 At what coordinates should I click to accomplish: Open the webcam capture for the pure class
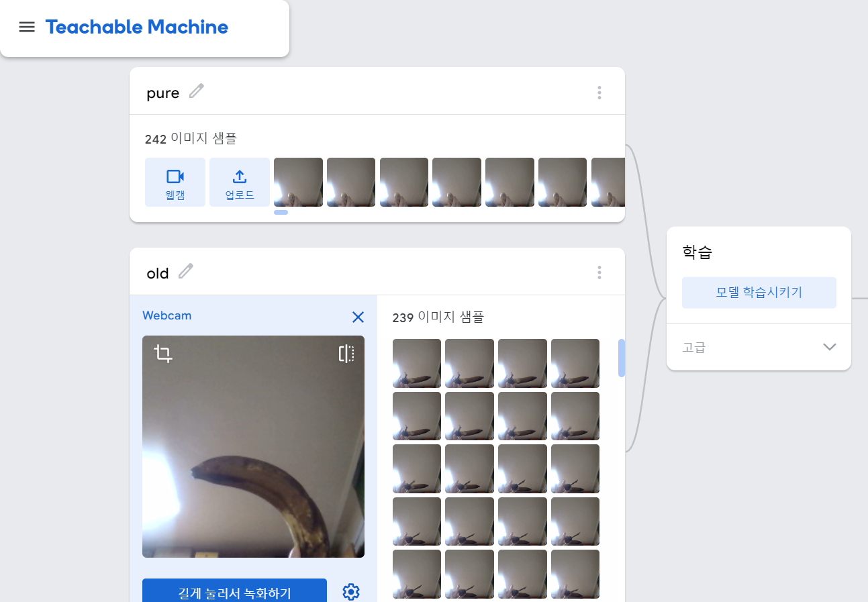coord(175,182)
